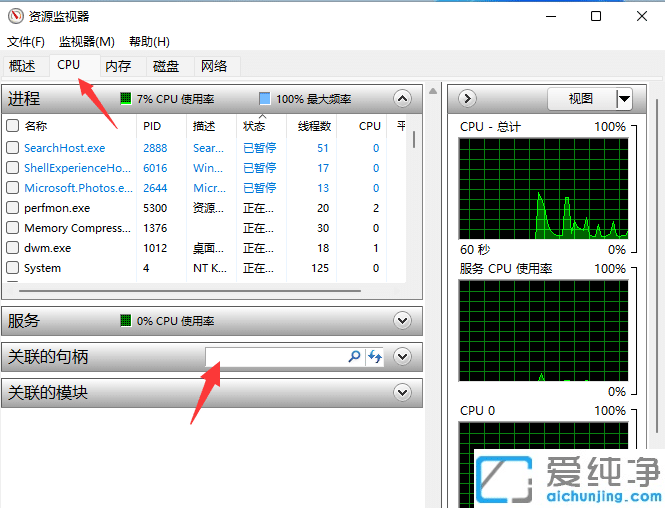
Task: Open the 文件(F) menu
Action: tap(26, 42)
